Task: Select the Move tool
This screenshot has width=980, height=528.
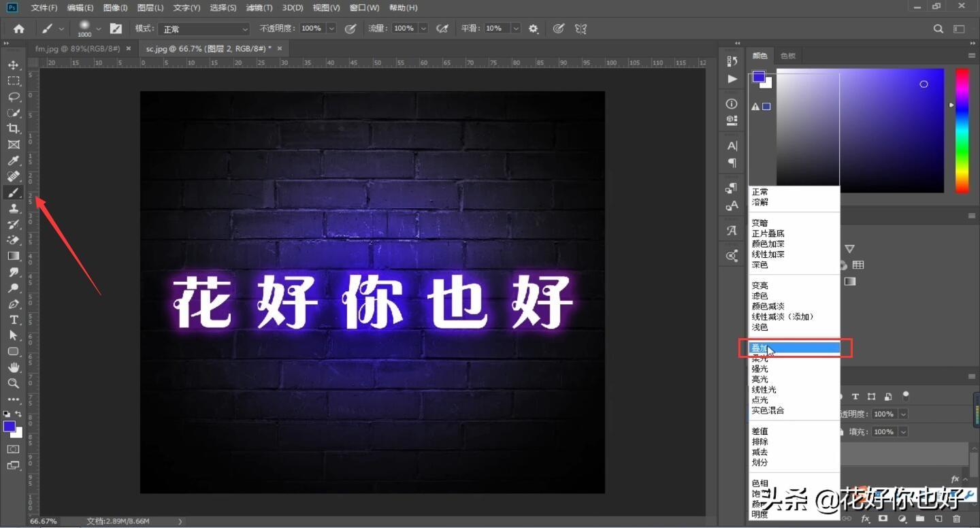Action: click(13, 65)
